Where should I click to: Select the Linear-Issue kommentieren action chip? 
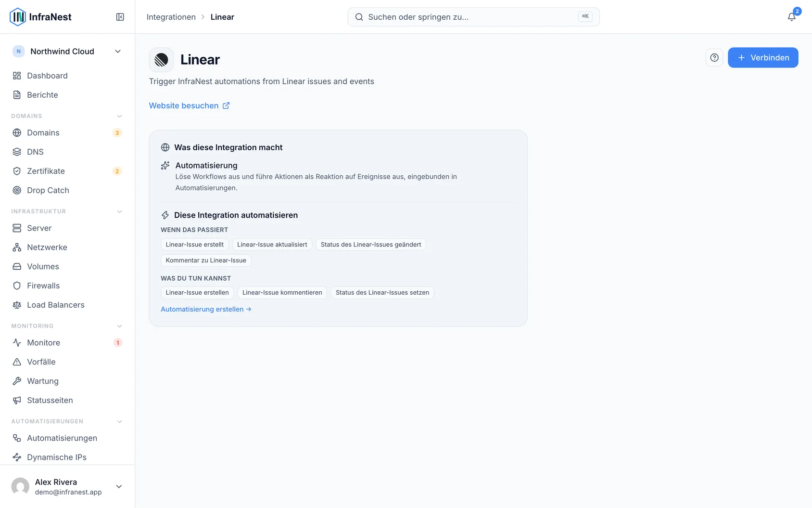(x=282, y=292)
